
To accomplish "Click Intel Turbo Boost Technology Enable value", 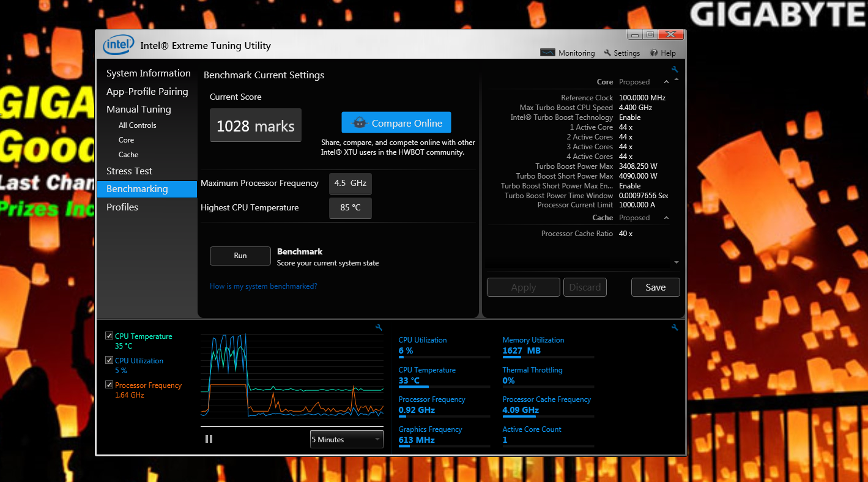I will coord(630,117).
